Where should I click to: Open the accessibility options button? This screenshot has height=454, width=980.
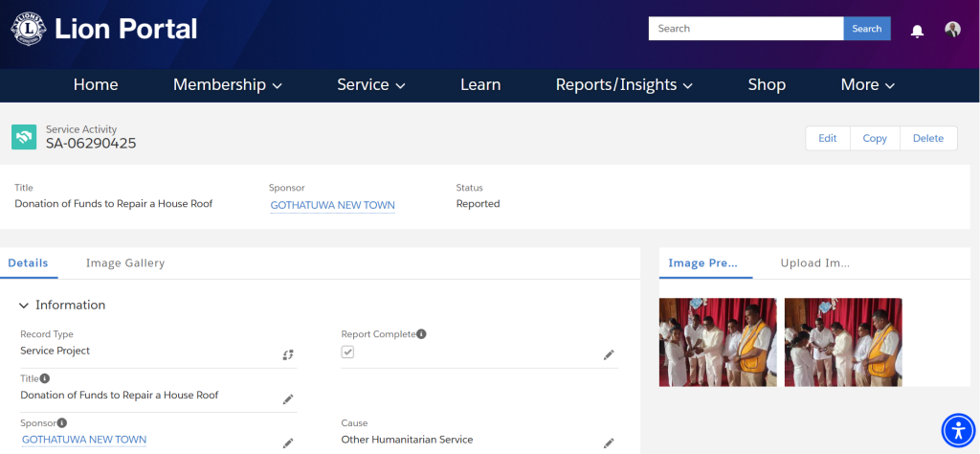[x=958, y=430]
